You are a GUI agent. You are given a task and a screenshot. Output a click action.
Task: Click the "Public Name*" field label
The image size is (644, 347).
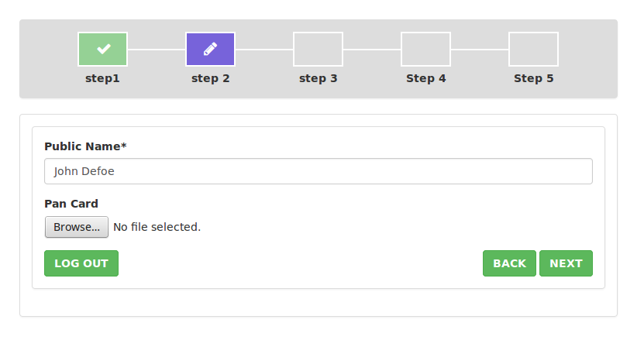point(85,146)
